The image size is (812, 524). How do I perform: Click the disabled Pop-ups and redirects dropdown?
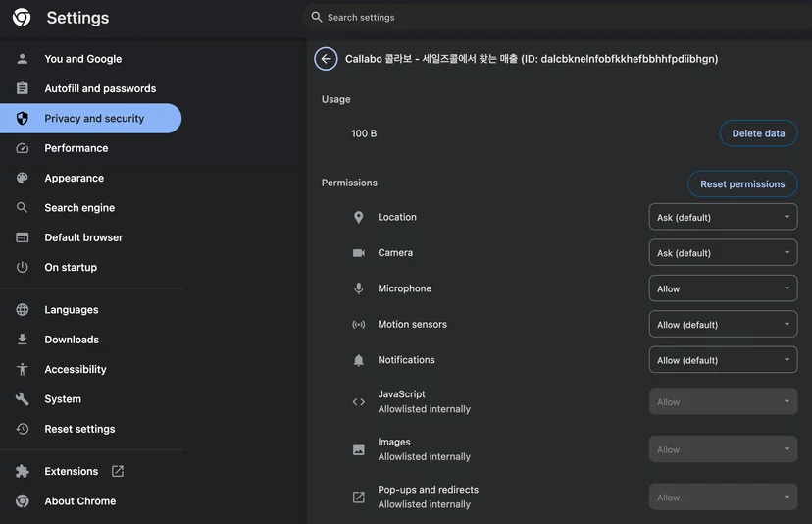pos(723,498)
